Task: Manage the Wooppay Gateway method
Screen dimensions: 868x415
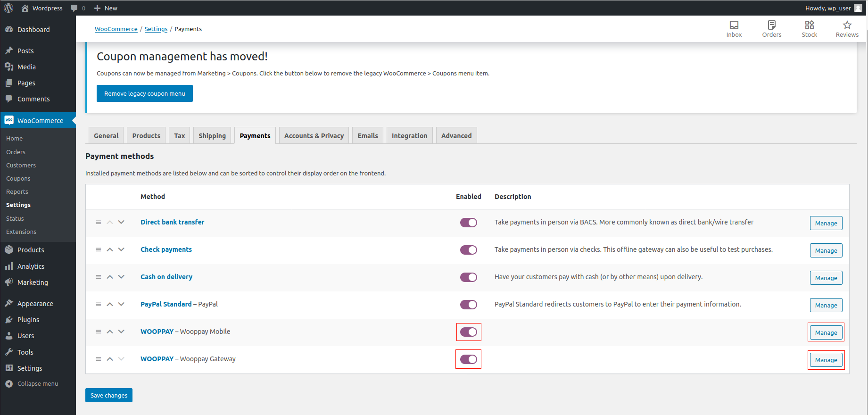Action: point(826,360)
